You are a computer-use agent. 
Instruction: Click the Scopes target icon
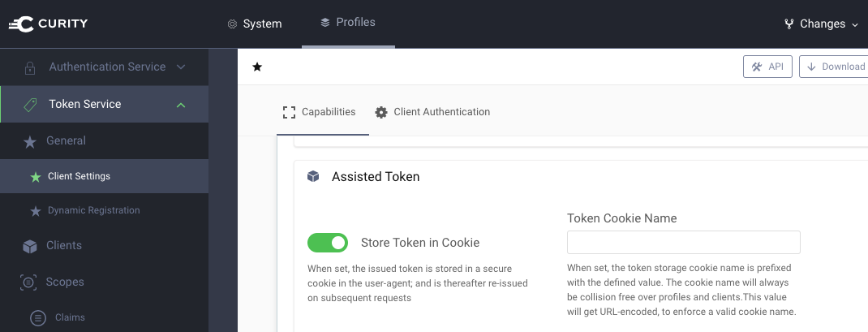28,282
